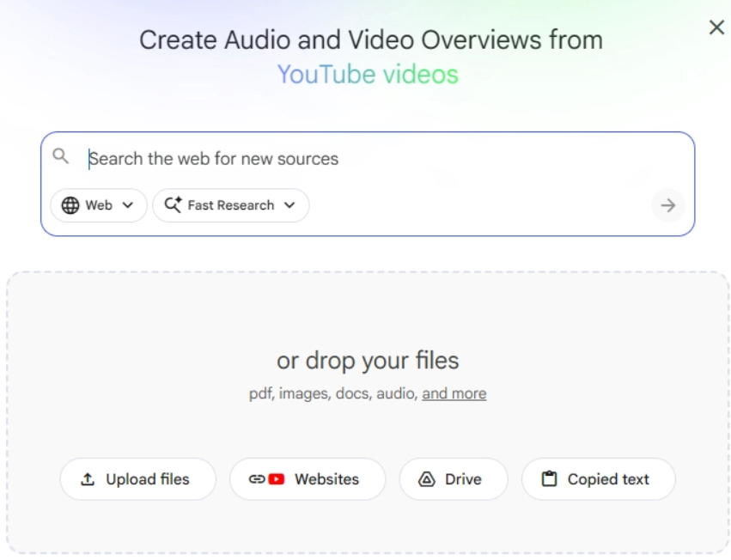The width and height of the screenshot is (731, 560).
Task: Click the "or drop your files" drop zone
Action: coord(368,361)
